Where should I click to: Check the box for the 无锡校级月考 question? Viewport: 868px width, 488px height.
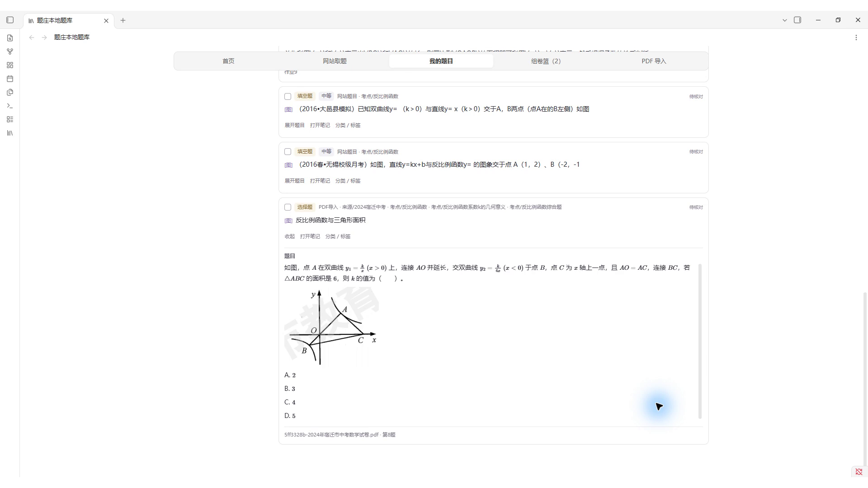point(288,152)
